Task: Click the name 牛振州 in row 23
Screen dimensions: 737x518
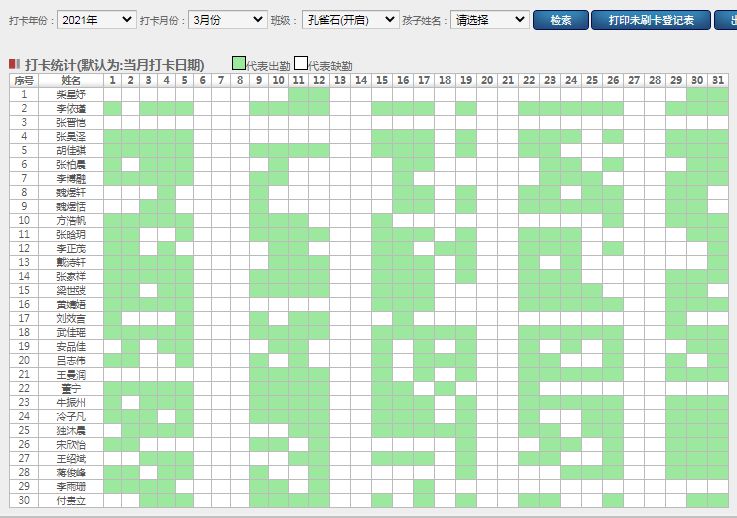Action: [71, 402]
